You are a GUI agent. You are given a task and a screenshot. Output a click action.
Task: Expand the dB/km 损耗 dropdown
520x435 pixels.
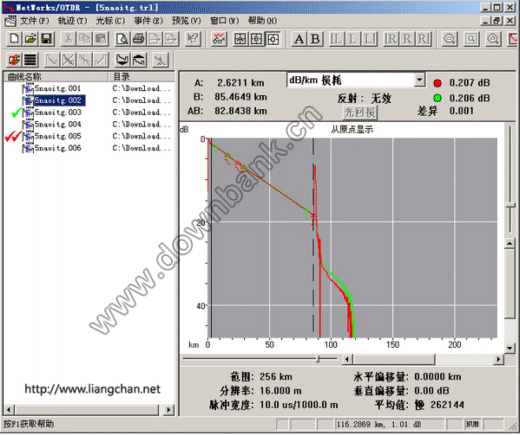419,80
